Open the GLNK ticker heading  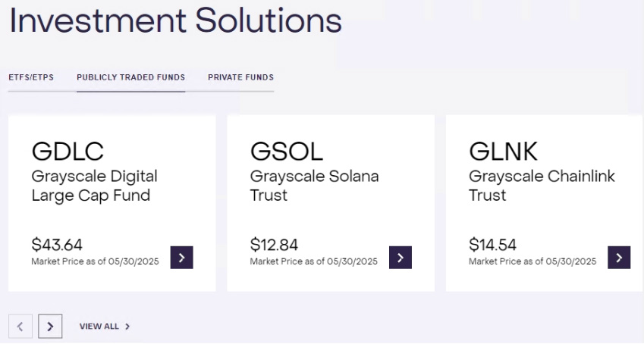click(504, 152)
